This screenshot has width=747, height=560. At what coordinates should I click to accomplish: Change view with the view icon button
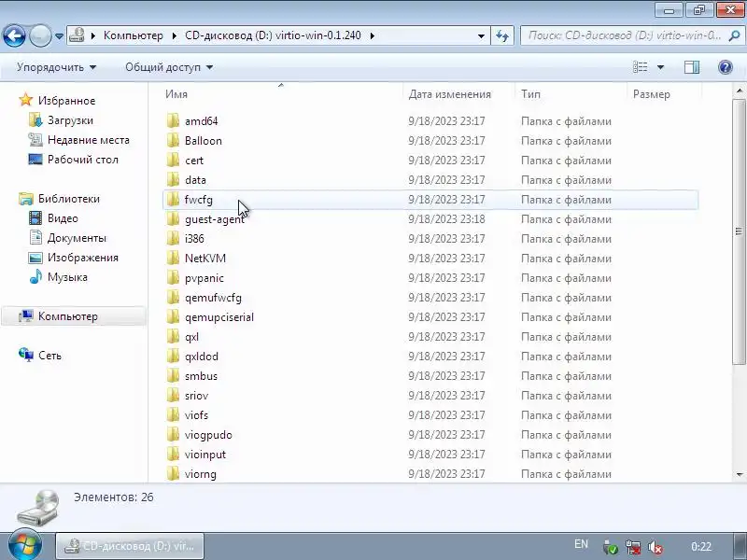point(640,67)
